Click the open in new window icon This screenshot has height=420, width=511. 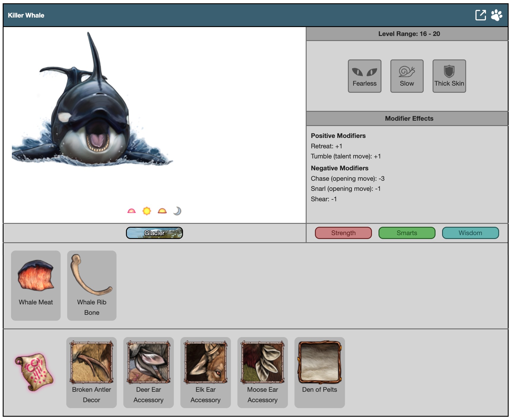480,15
